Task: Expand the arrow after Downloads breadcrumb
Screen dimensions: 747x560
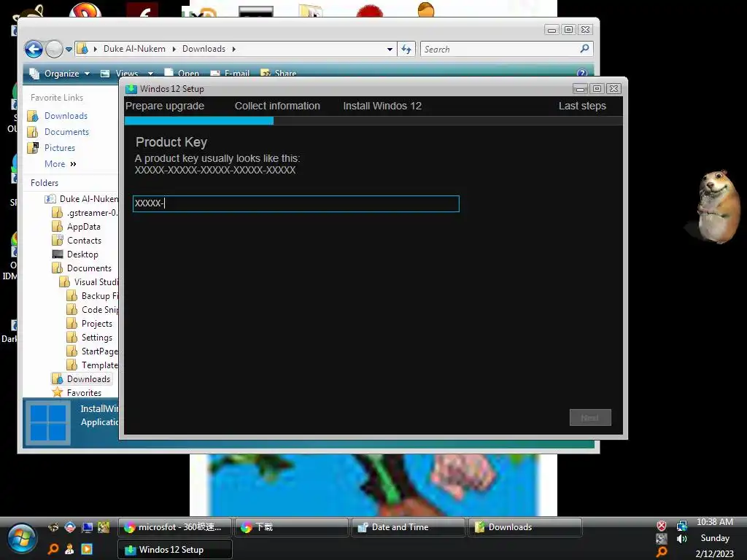Action: tap(234, 49)
